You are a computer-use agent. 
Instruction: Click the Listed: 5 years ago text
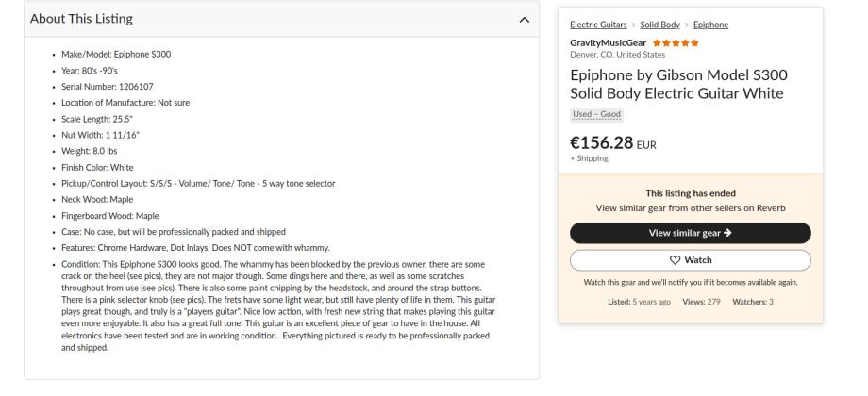pyautogui.click(x=639, y=302)
